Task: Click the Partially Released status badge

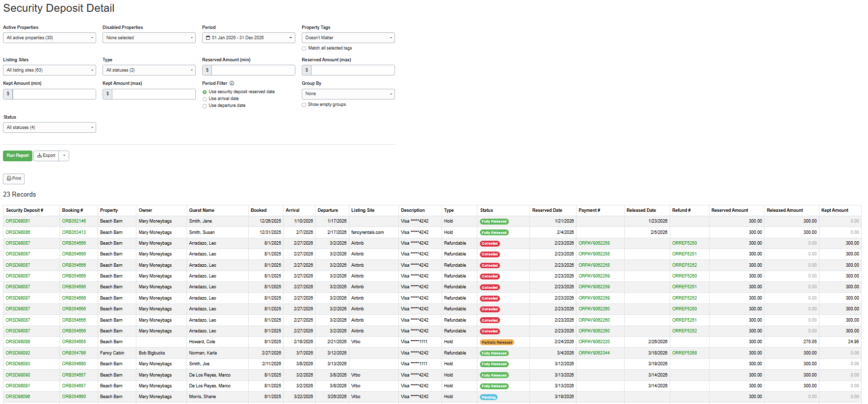Action: [x=497, y=342]
